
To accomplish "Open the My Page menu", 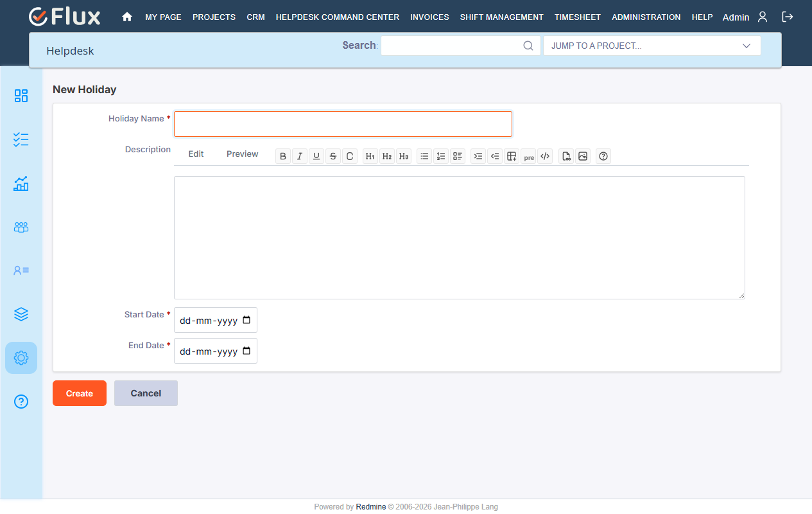I will click(163, 17).
